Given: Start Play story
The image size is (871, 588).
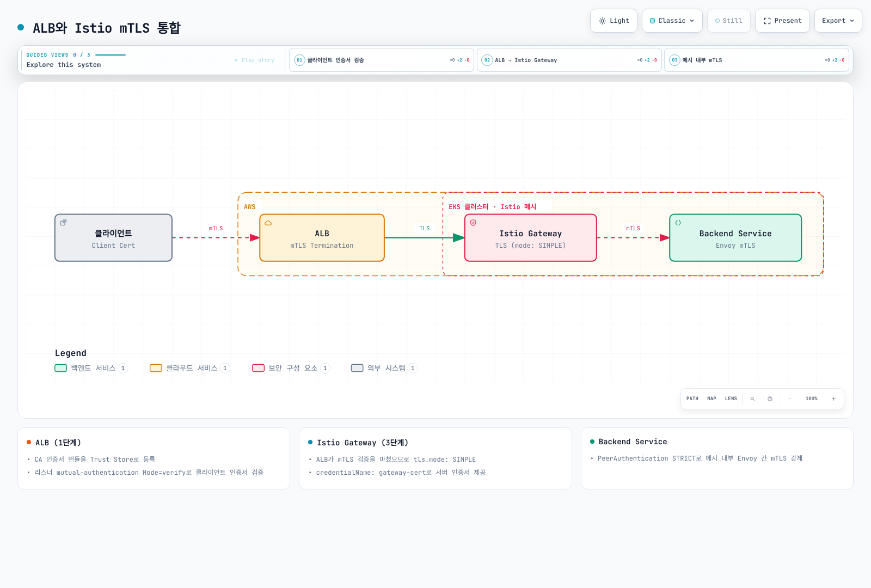Looking at the screenshot, I should pyautogui.click(x=255, y=60).
